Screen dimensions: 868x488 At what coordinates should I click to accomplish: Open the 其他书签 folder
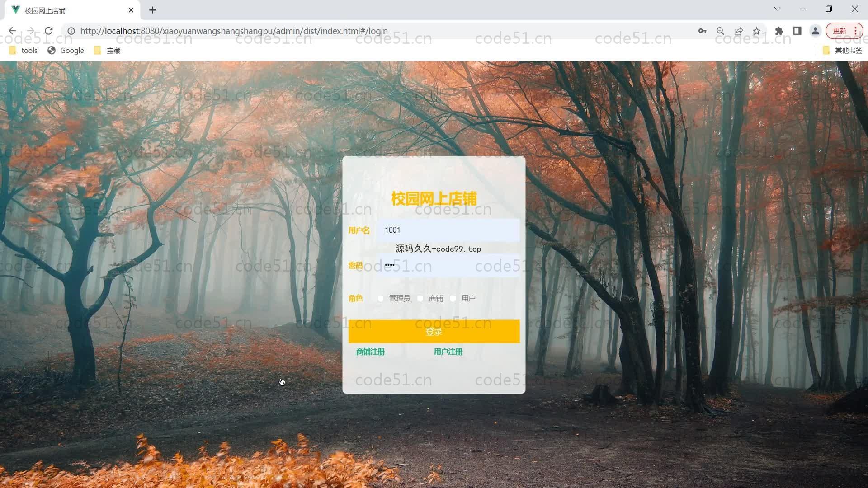click(x=843, y=51)
